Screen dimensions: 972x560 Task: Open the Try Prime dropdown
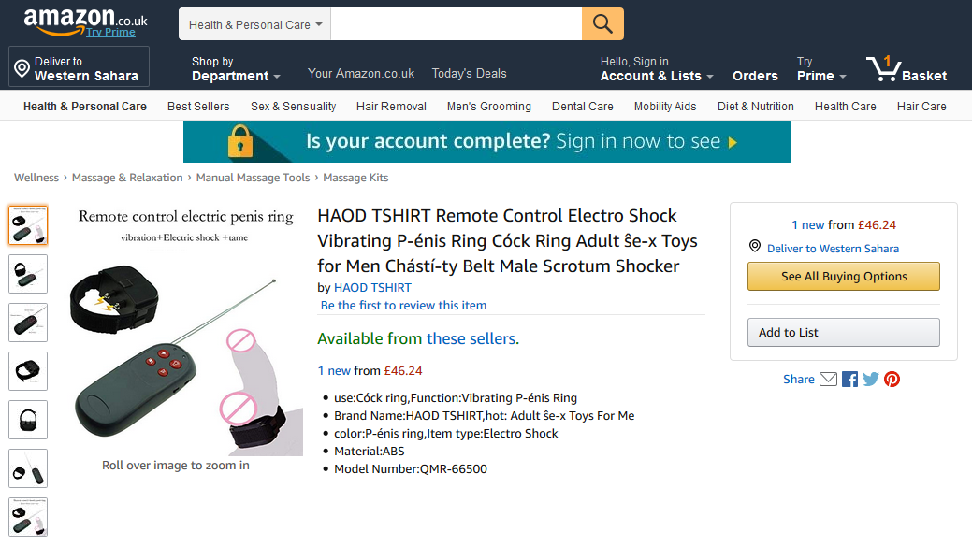820,69
